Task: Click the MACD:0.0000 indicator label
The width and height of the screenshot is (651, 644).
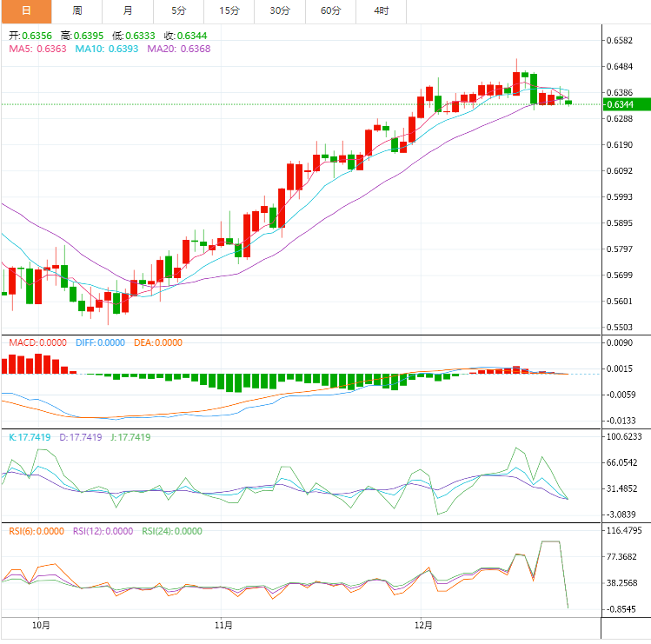Action: coord(37,343)
